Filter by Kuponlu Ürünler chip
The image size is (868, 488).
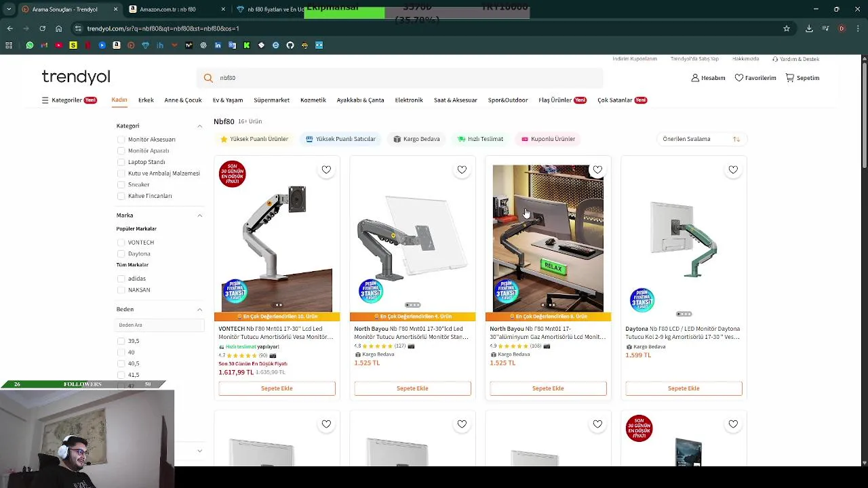pos(548,139)
